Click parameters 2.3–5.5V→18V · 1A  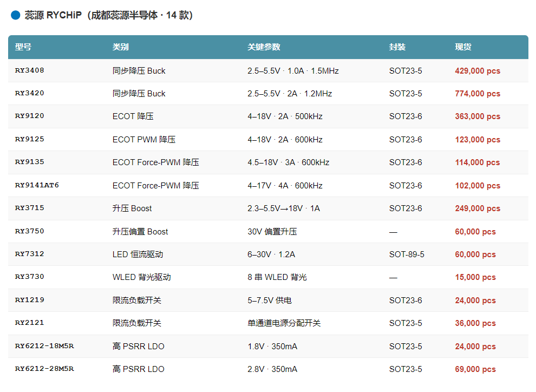[x=284, y=208]
